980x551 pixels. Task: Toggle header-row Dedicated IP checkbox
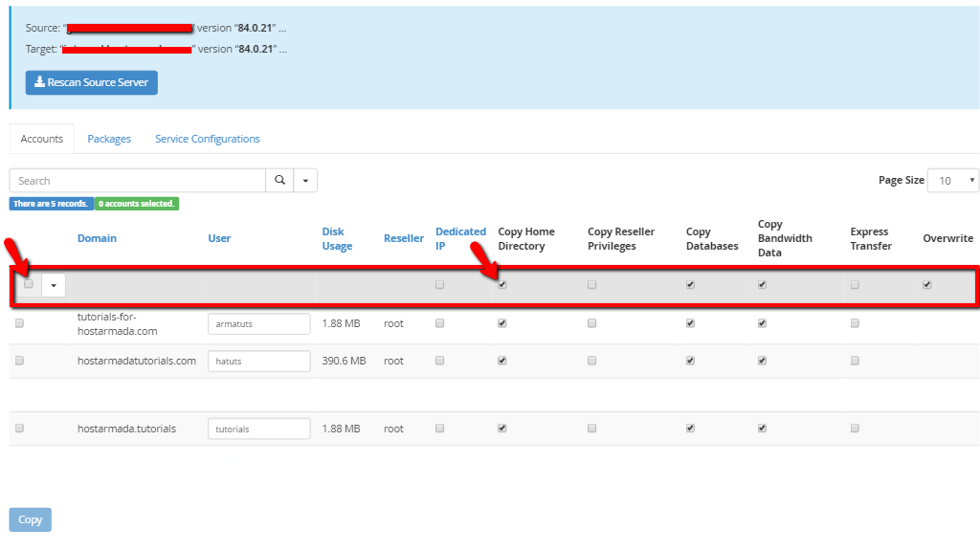(x=440, y=285)
